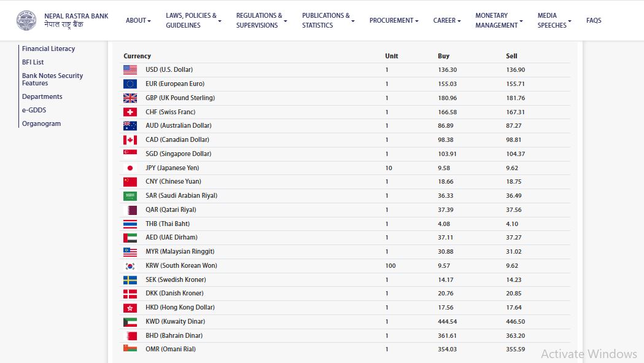Click the European Union flag icon
Image resolution: width=644 pixels, height=363 pixels.
pyautogui.click(x=130, y=84)
